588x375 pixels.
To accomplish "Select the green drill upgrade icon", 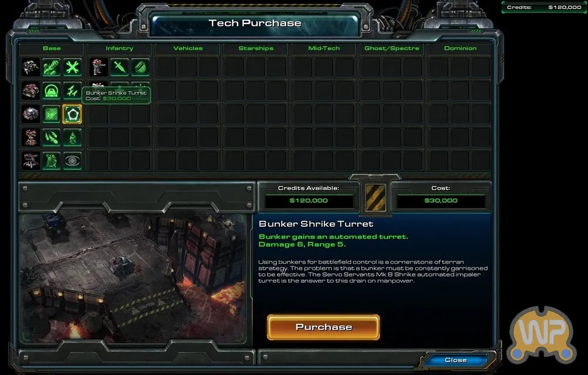I will [x=51, y=68].
